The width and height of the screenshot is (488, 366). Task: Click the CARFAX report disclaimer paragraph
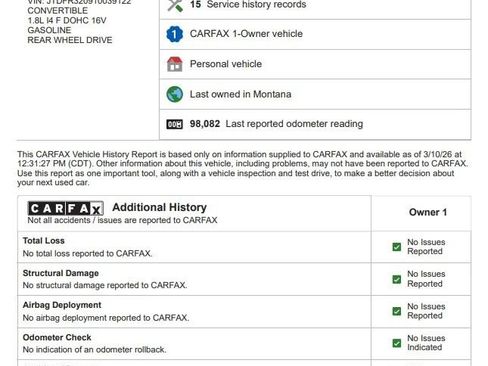[x=243, y=168]
